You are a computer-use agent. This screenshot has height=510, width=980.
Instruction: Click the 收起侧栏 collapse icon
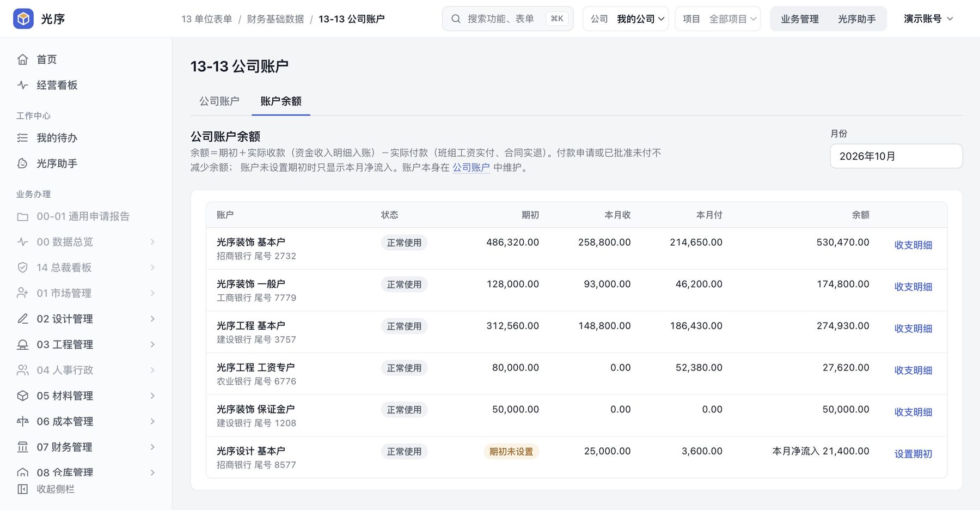pyautogui.click(x=22, y=489)
